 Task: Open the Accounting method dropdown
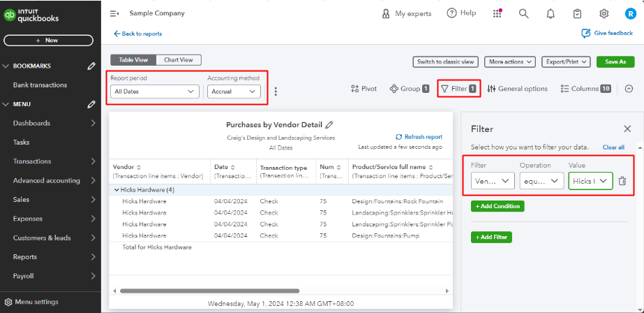(234, 92)
